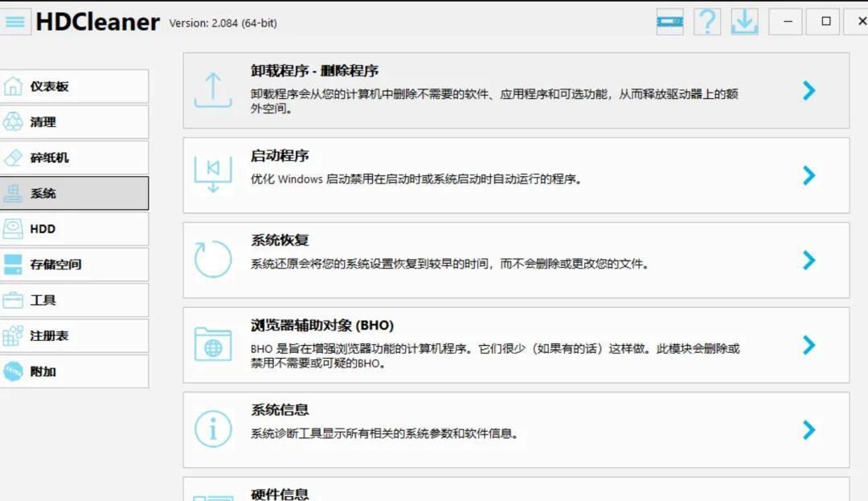Minimize the HDCleaner window
868x501 pixels.
(785, 22)
